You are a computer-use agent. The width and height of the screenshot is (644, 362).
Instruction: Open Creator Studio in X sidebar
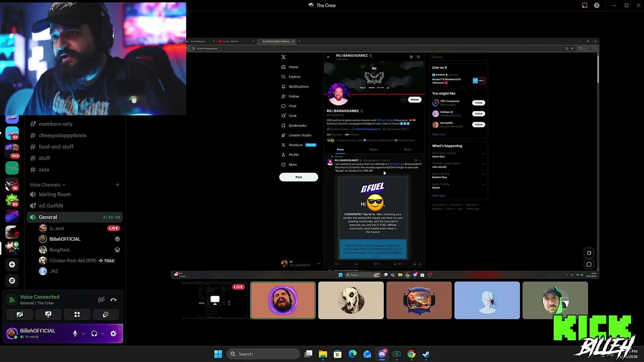pyautogui.click(x=296, y=135)
